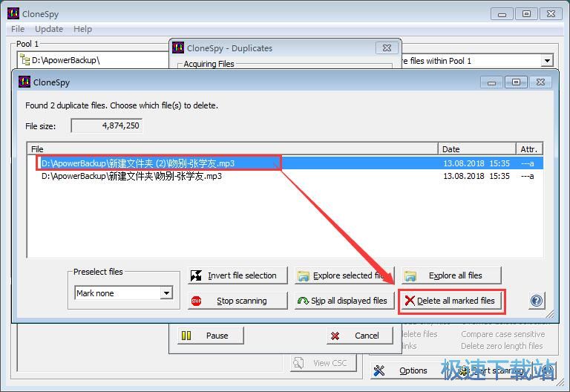Click the green skip arrow icon
Viewport: 570px width, 392px height.
(303, 301)
